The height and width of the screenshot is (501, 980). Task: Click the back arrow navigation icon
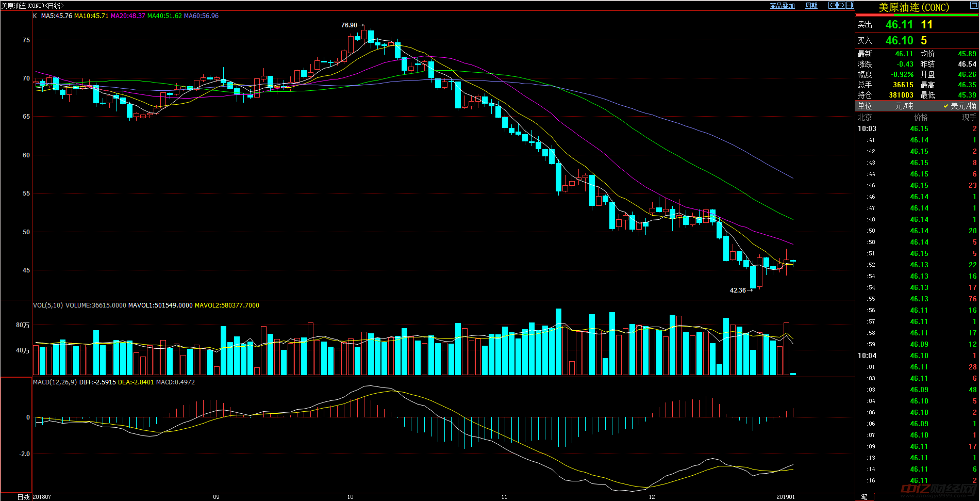click(x=832, y=5)
